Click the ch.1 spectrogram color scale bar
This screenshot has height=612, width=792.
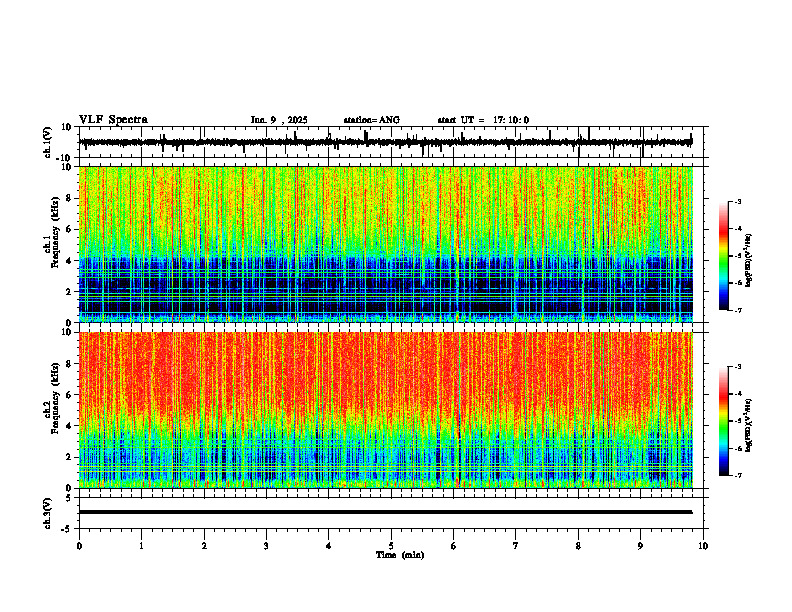pyautogui.click(x=724, y=256)
